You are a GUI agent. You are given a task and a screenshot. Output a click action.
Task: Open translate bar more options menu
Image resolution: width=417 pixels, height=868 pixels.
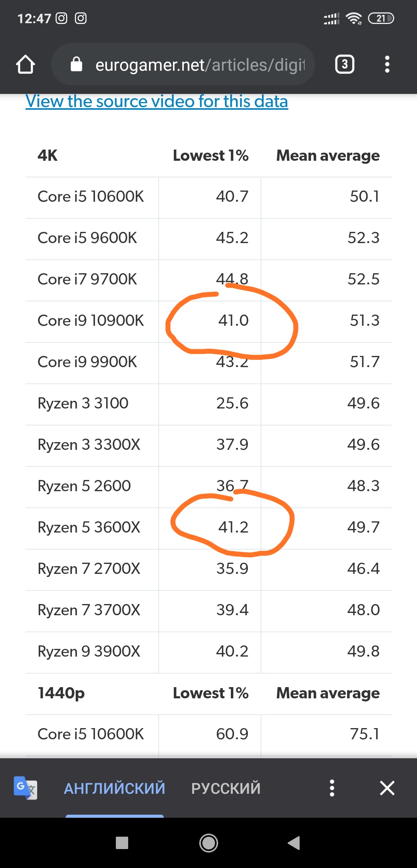332,788
